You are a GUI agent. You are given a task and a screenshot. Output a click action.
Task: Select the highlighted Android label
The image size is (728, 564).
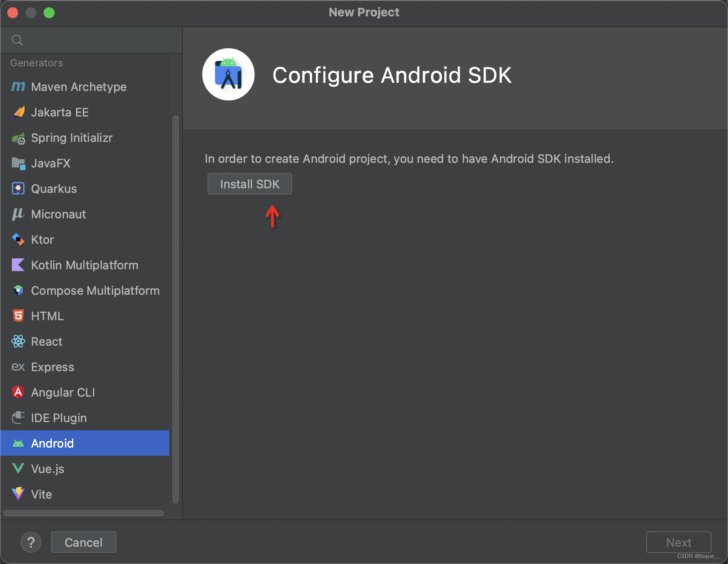pyautogui.click(x=52, y=443)
